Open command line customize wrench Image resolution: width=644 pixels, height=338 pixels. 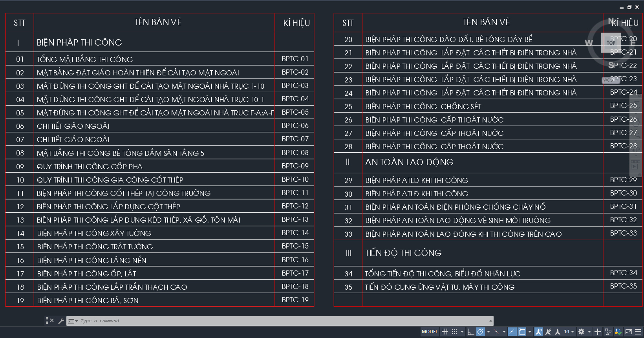click(61, 321)
